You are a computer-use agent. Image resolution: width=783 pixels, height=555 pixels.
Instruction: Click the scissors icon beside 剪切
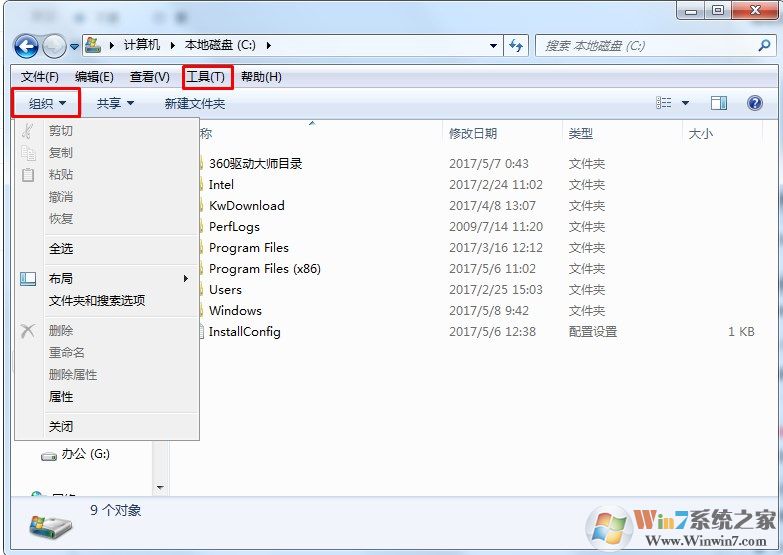28,131
